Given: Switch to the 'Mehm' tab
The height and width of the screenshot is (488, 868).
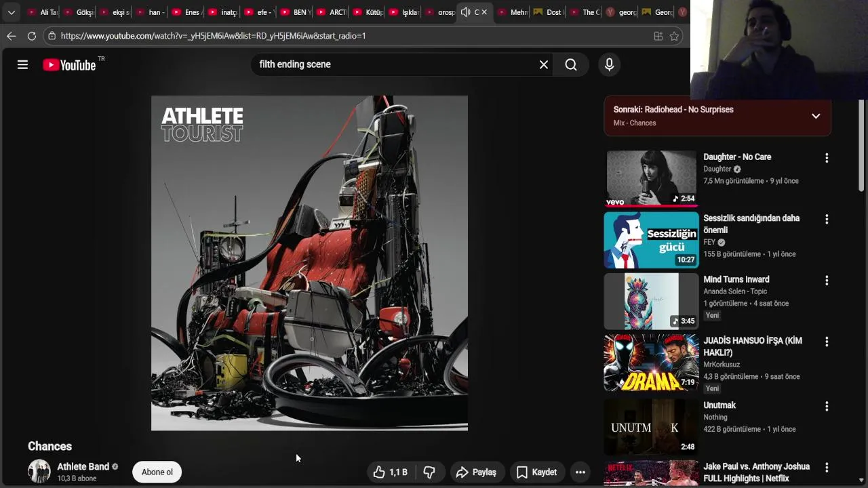Looking at the screenshot, I should pos(512,12).
